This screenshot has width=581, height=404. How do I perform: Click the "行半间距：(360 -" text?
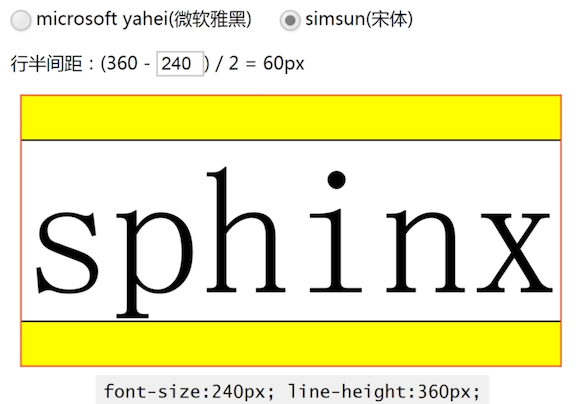coord(80,63)
